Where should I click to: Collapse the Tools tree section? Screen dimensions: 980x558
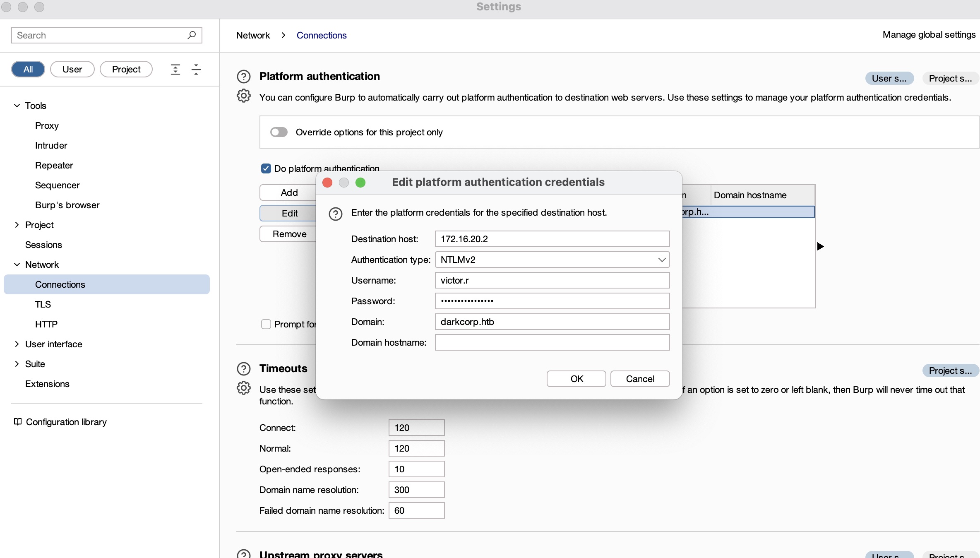17,106
